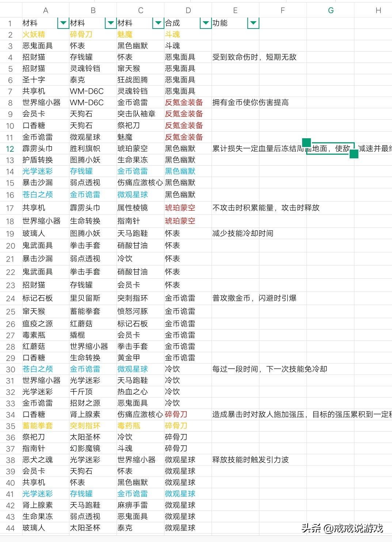Viewport: 392px width, 542px height.
Task: Click cell 拥有金币使你伤害提高
Action: tap(251, 102)
